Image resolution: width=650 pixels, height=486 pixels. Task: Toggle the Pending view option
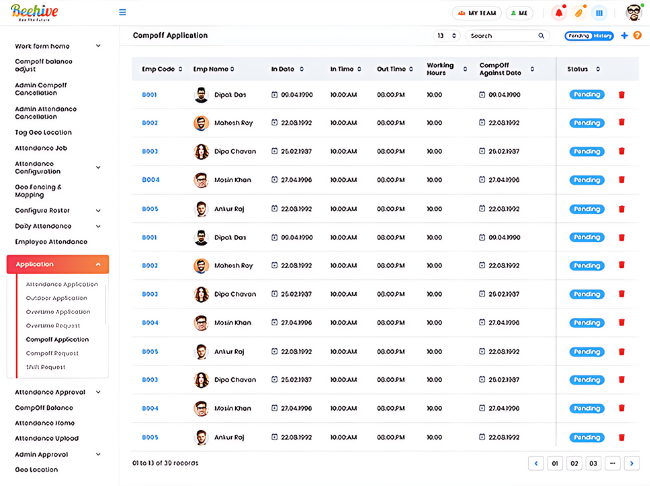(578, 36)
